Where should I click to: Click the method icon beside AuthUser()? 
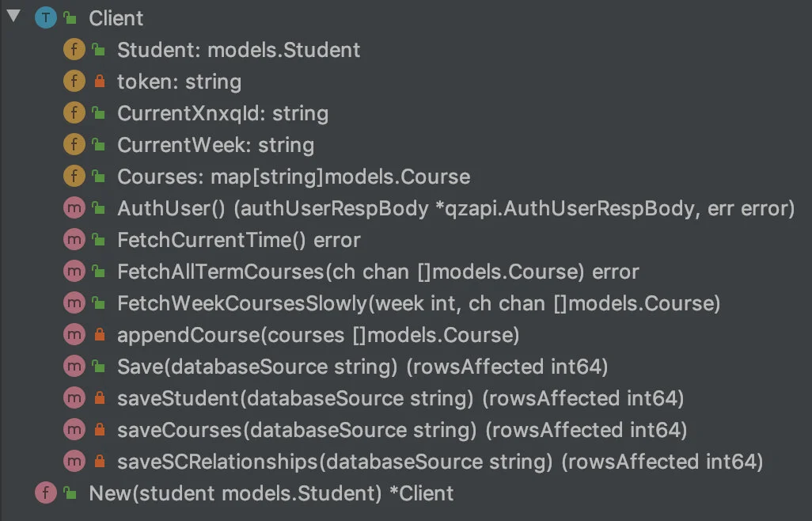point(74,208)
